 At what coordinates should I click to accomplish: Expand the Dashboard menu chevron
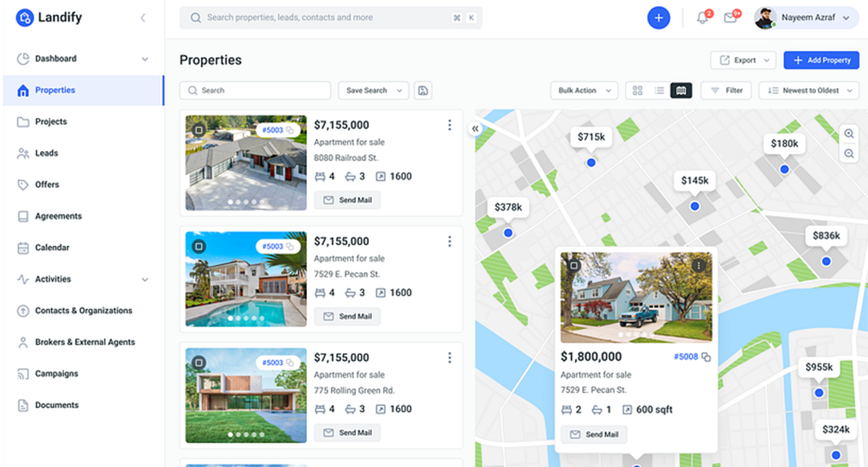[145, 59]
